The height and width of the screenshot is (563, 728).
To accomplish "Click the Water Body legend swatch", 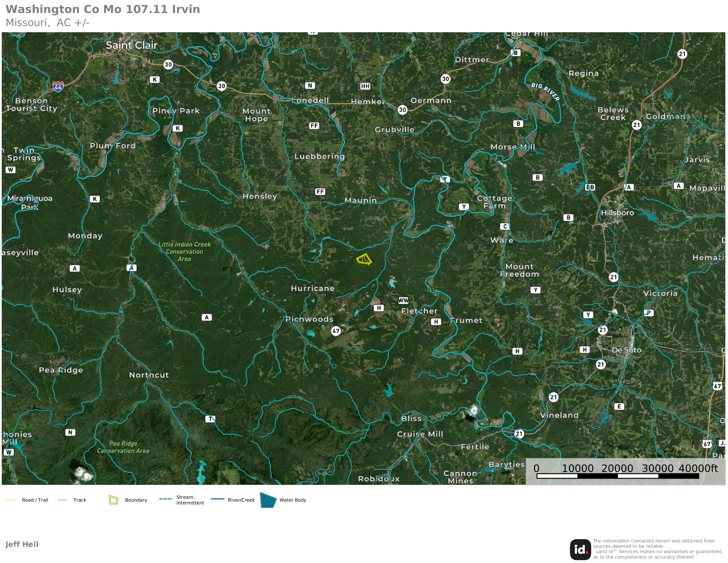I will [268, 500].
